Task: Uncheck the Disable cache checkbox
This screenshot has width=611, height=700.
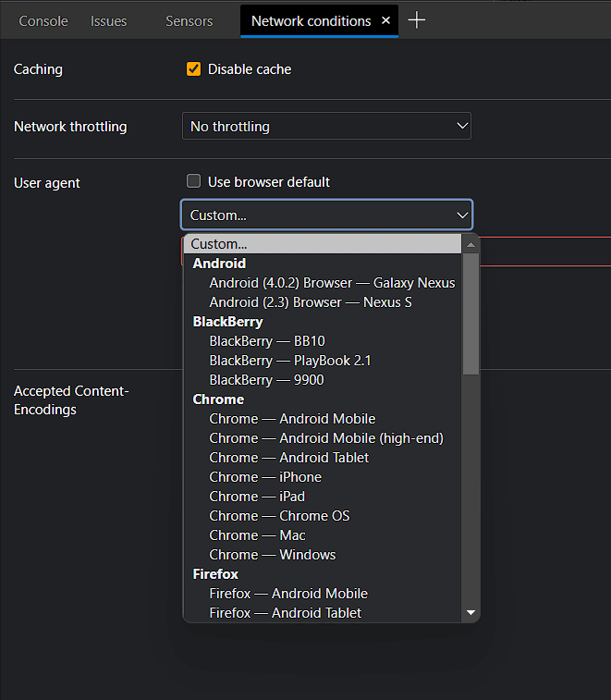Action: (x=193, y=69)
